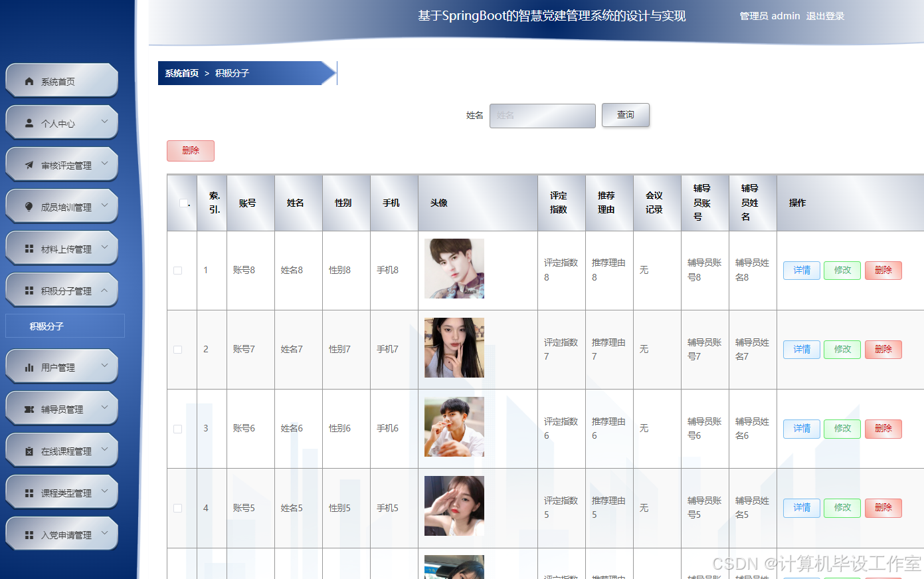Click the avatar photo of 账号8
Viewport: 924px width, 579px height.
454,269
